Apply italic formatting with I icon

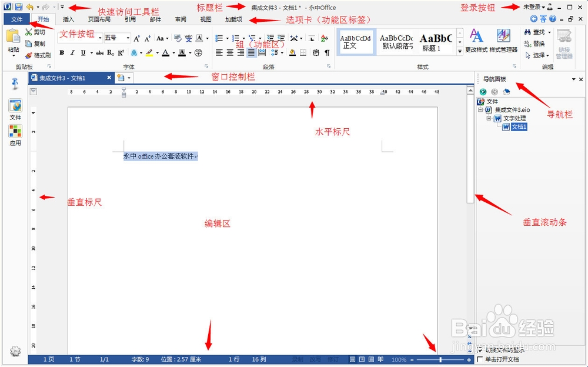(72, 53)
